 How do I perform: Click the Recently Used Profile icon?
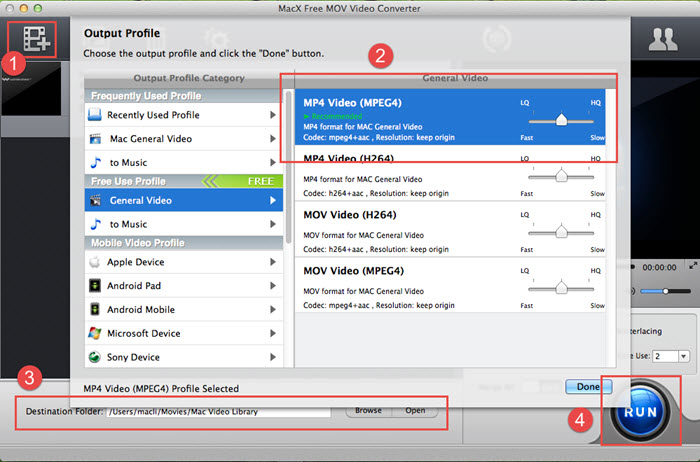pyautogui.click(x=95, y=115)
